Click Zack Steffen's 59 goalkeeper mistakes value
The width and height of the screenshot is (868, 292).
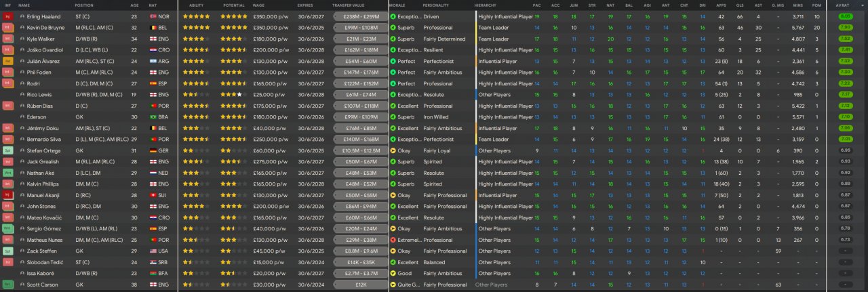pos(778,251)
